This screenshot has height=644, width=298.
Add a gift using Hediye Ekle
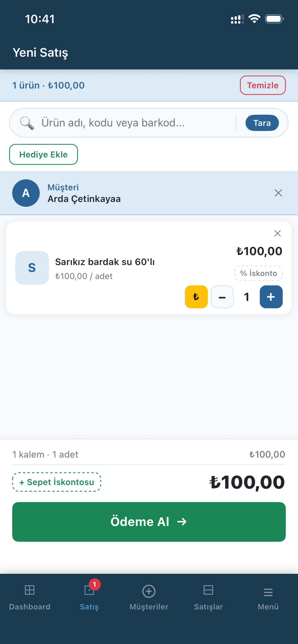pyautogui.click(x=43, y=154)
